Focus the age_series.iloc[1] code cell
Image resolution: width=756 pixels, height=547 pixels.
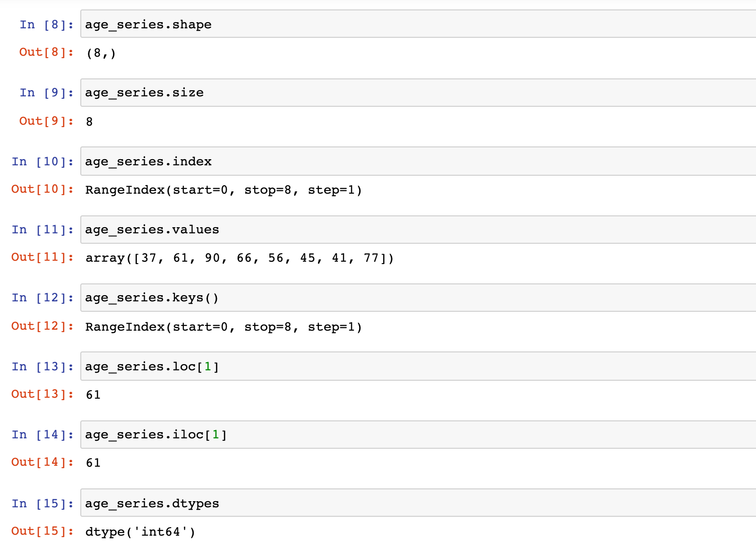tap(418, 435)
